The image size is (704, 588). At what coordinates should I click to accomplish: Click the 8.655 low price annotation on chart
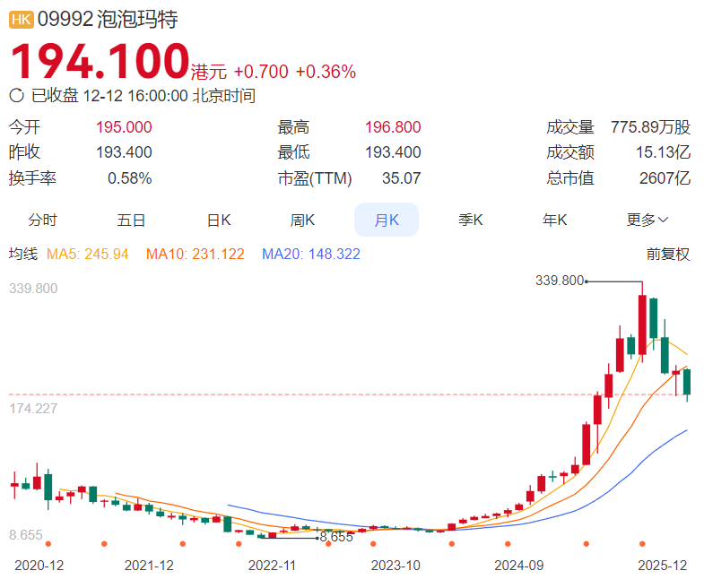[336, 537]
